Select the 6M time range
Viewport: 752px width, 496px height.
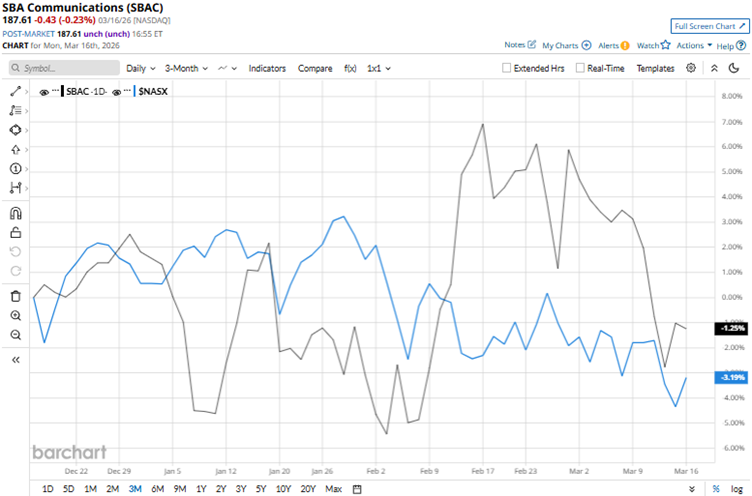click(x=157, y=488)
